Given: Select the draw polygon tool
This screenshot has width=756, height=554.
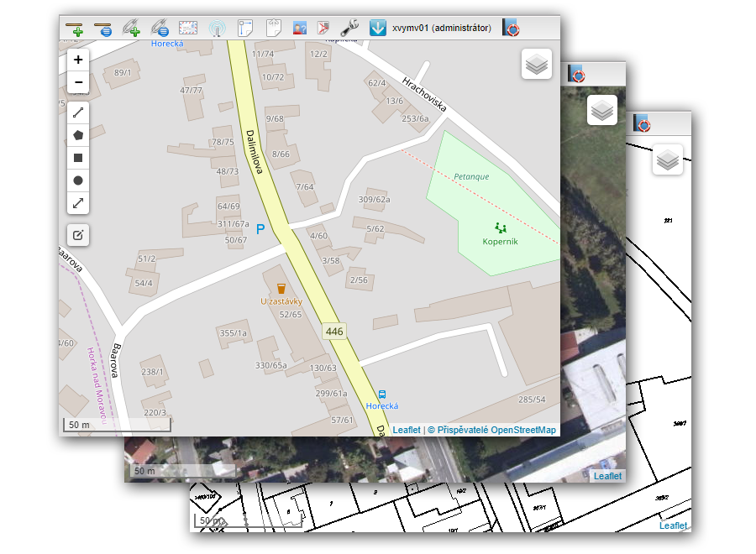Looking at the screenshot, I should (78, 135).
